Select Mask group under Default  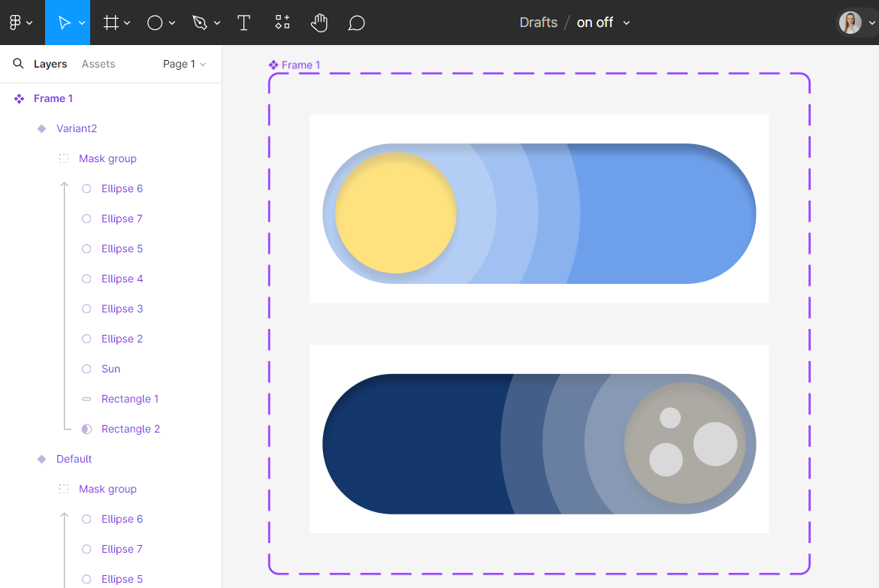click(107, 489)
